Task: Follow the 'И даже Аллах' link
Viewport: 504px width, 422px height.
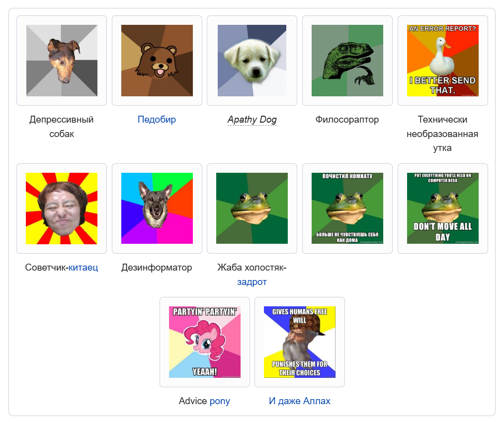Action: pyautogui.click(x=300, y=401)
